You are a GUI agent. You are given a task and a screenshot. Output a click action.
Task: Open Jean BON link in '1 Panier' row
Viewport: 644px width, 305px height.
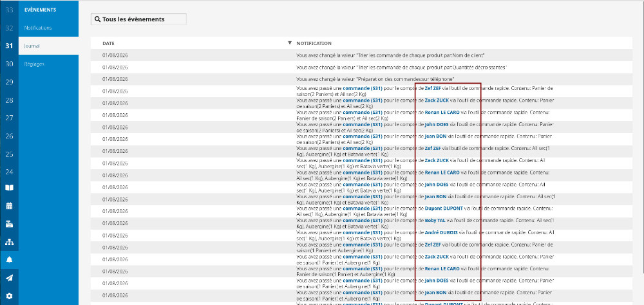pyautogui.click(x=435, y=293)
